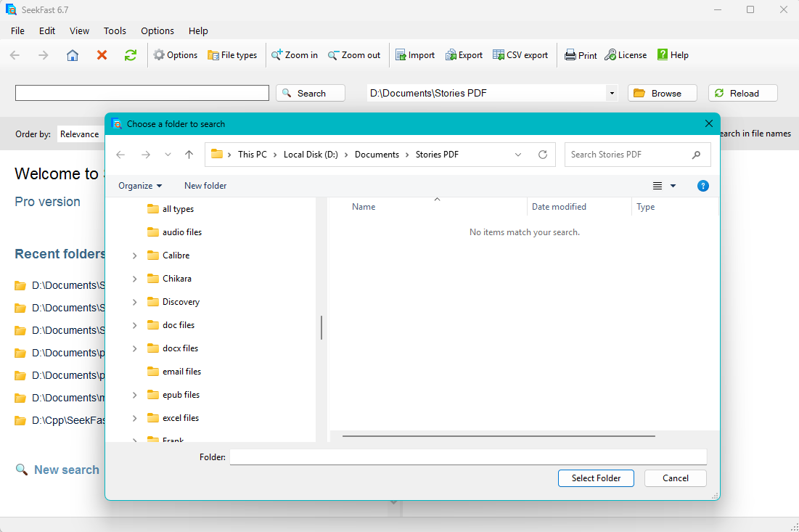This screenshot has width=799, height=532.
Task: Cancel the folder selection dialog
Action: tap(675, 478)
